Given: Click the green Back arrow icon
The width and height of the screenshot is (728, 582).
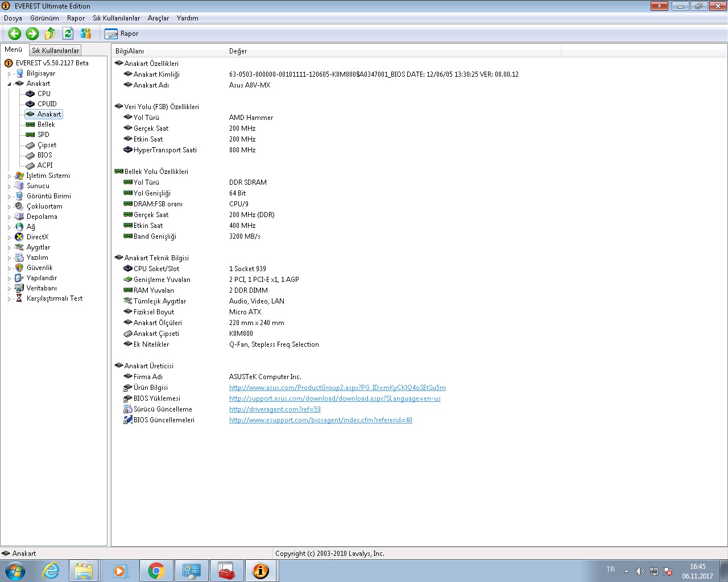Looking at the screenshot, I should click(x=15, y=34).
